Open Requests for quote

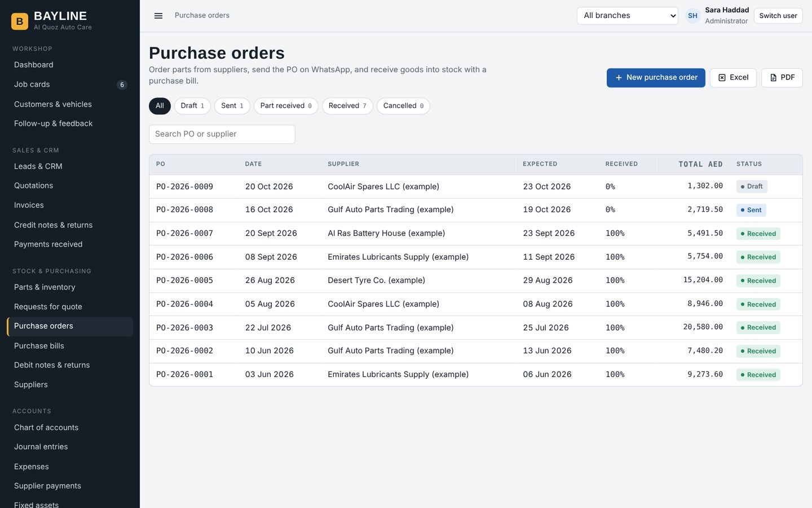tap(70, 307)
